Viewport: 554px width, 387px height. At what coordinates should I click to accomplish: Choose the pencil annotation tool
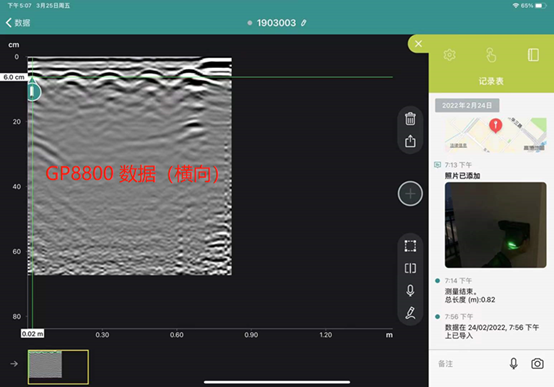point(410,313)
